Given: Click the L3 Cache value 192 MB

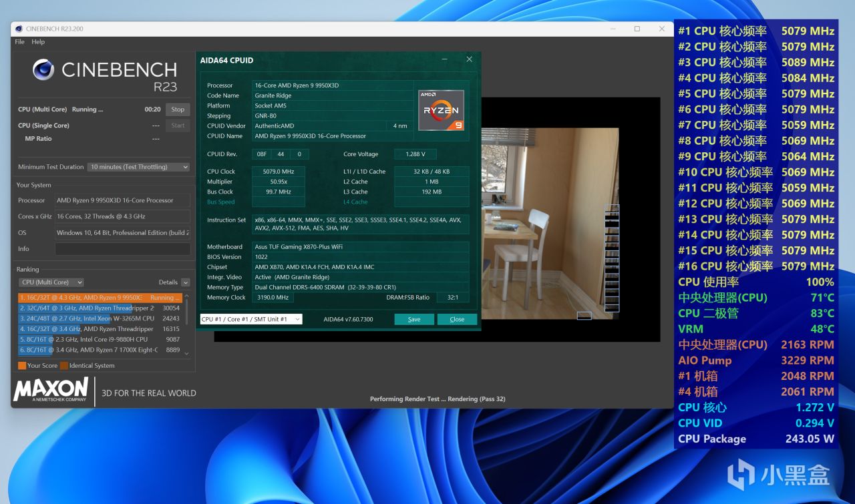Looking at the screenshot, I should [432, 192].
